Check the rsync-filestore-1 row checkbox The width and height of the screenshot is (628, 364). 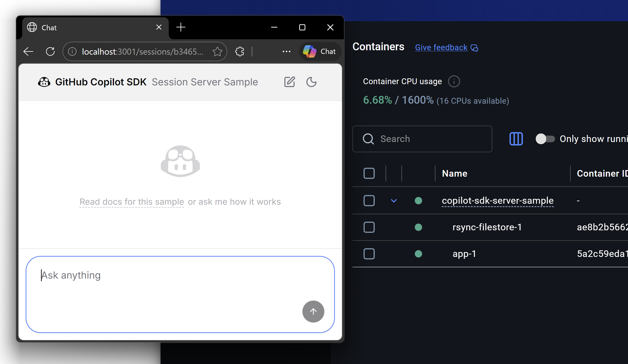pyautogui.click(x=369, y=227)
